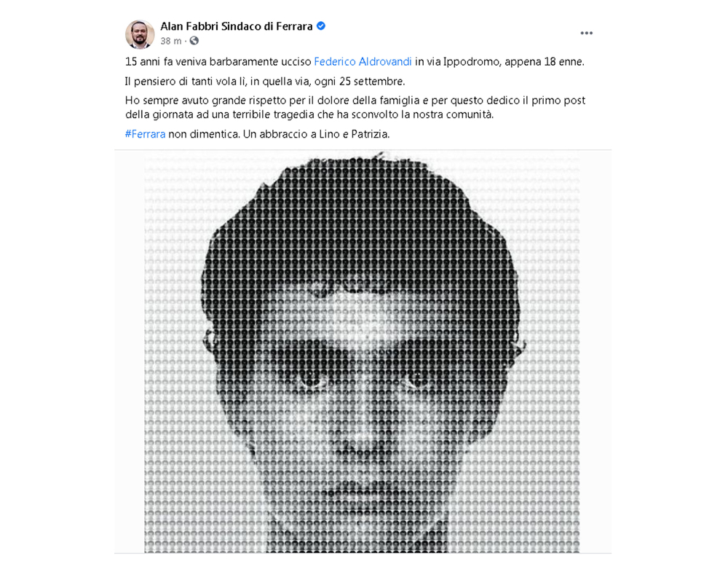Click the paragraph starting 'Ho sempre avuto'
Viewport: 728px width, 561px height.
355,107
